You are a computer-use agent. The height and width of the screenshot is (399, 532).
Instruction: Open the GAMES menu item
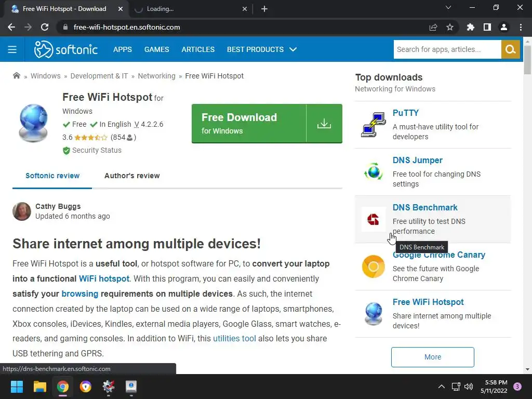click(x=156, y=49)
